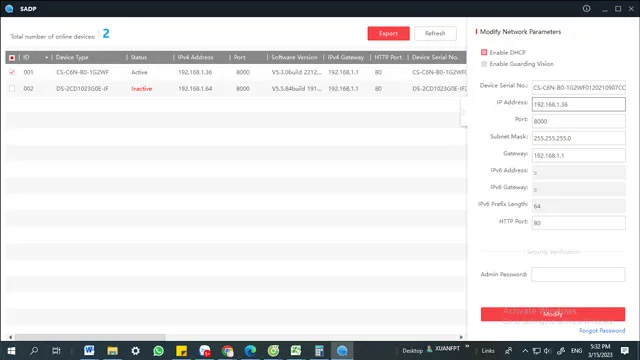Sort by IPv4 Address column header
640x360 pixels.
pos(195,58)
